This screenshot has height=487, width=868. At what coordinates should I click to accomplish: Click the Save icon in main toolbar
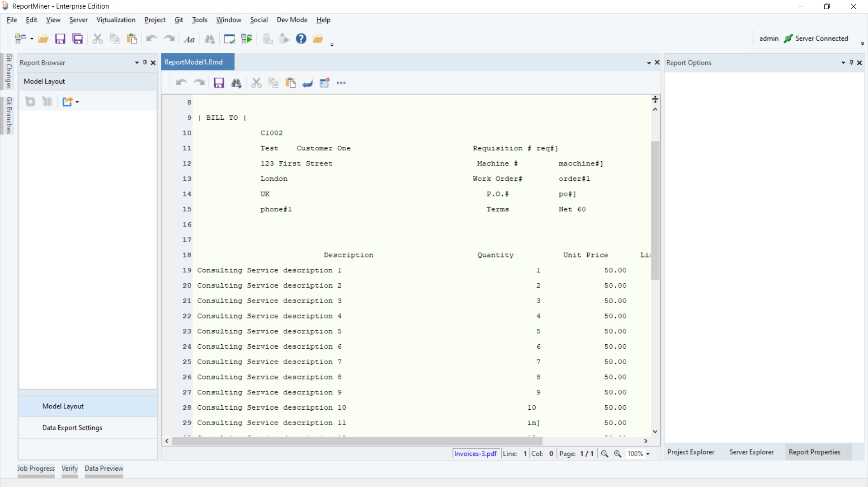[60, 39]
